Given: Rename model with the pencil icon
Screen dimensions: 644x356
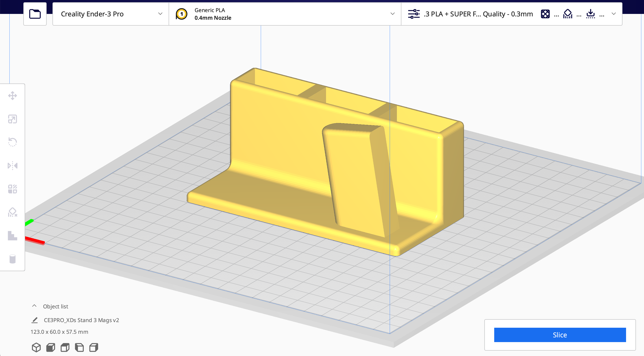Looking at the screenshot, I should point(35,320).
